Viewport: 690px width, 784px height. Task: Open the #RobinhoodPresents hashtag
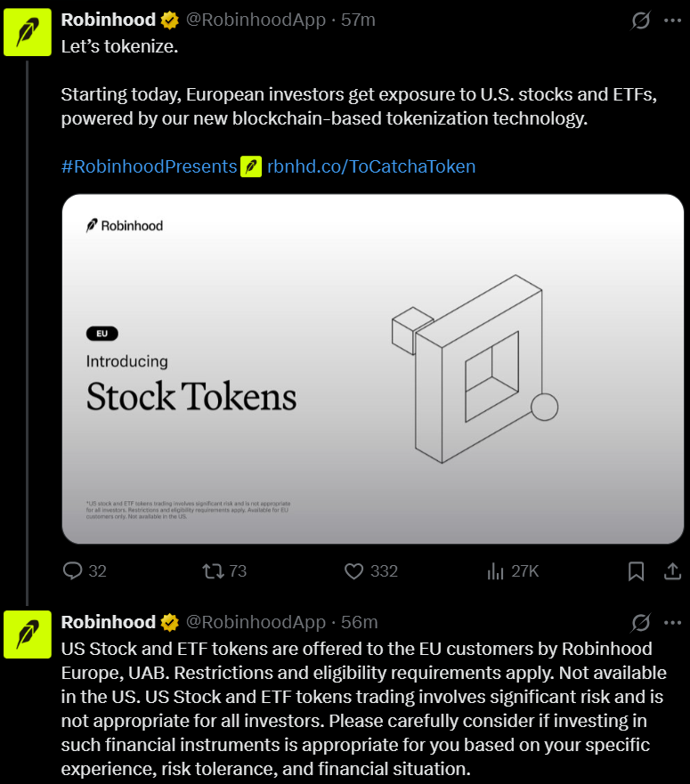(x=149, y=166)
